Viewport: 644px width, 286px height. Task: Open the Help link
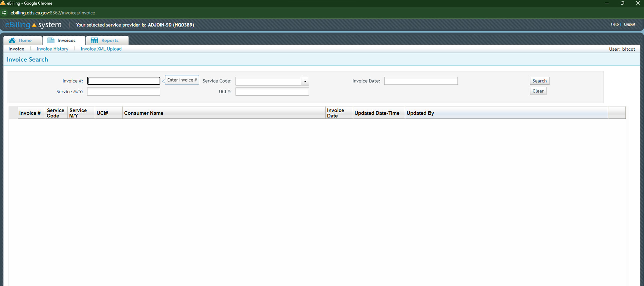(x=614, y=24)
